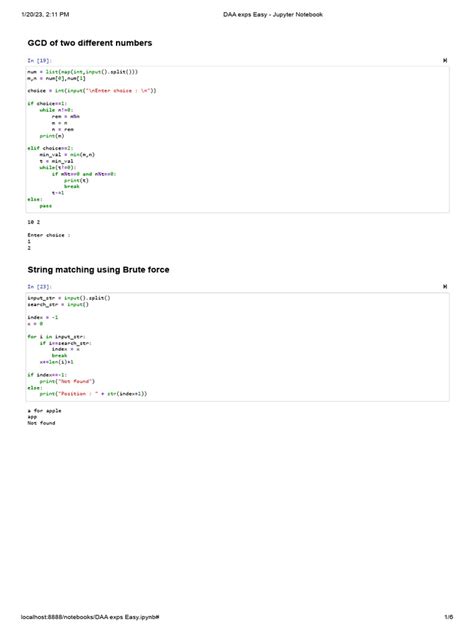Place cursor on 'elif choice==2:' line

(50, 148)
